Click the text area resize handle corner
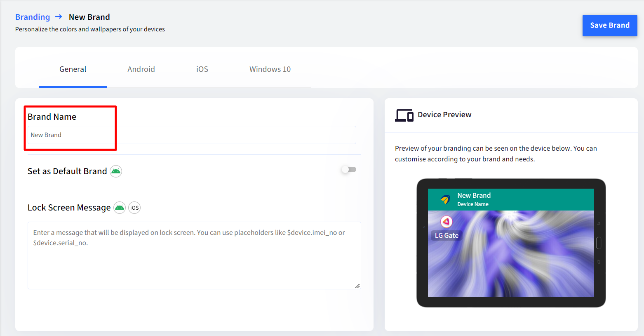Viewport: 644px width, 336px height. coord(357,286)
